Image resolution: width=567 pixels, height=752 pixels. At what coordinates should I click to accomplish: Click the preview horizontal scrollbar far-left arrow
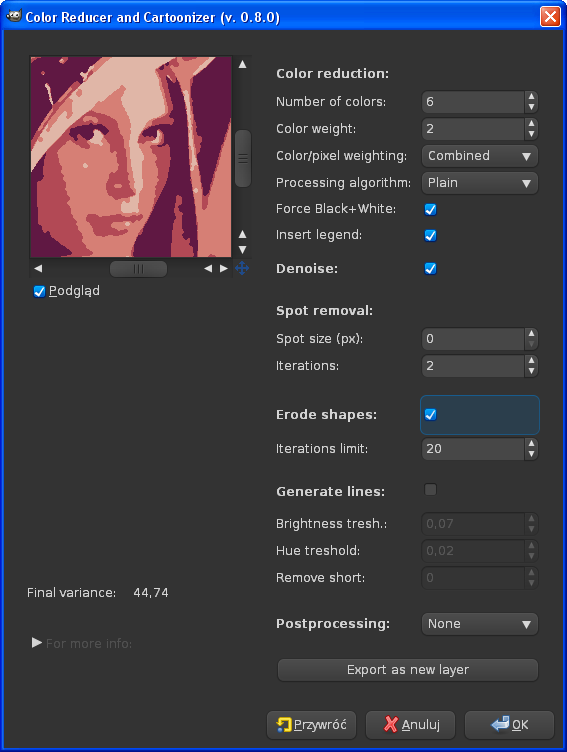click(38, 269)
